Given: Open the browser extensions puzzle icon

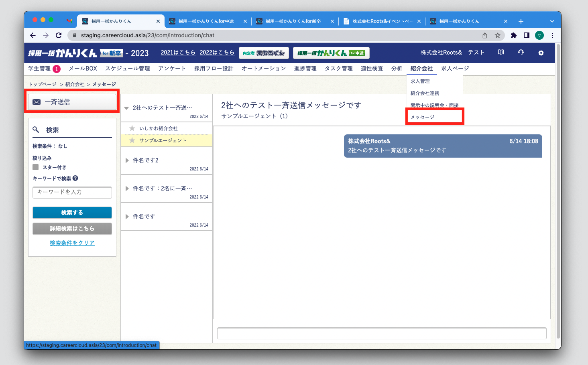Looking at the screenshot, I should pos(513,35).
